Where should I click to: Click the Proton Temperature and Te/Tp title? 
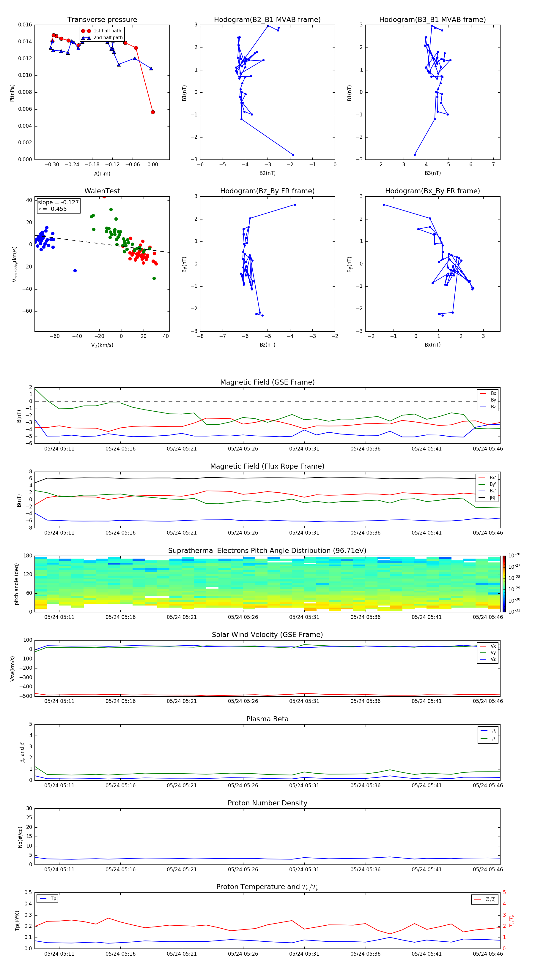click(267, 887)
